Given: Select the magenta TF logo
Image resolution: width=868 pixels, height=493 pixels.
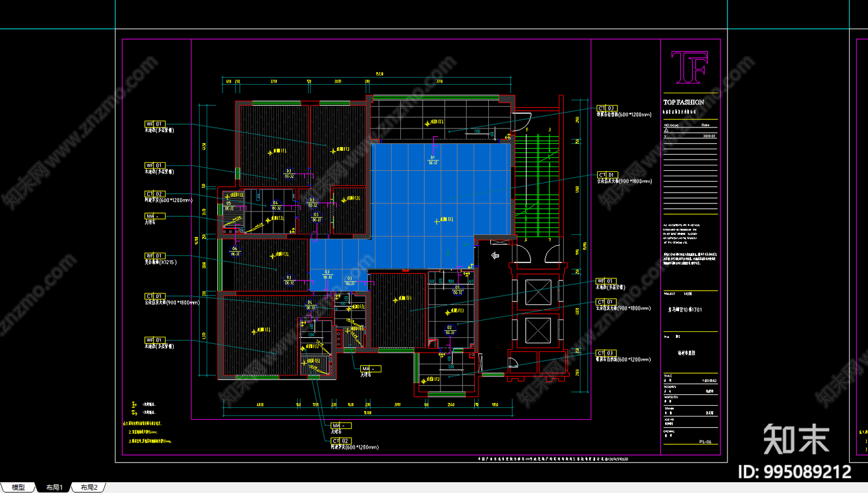Looking at the screenshot, I should click(x=690, y=67).
